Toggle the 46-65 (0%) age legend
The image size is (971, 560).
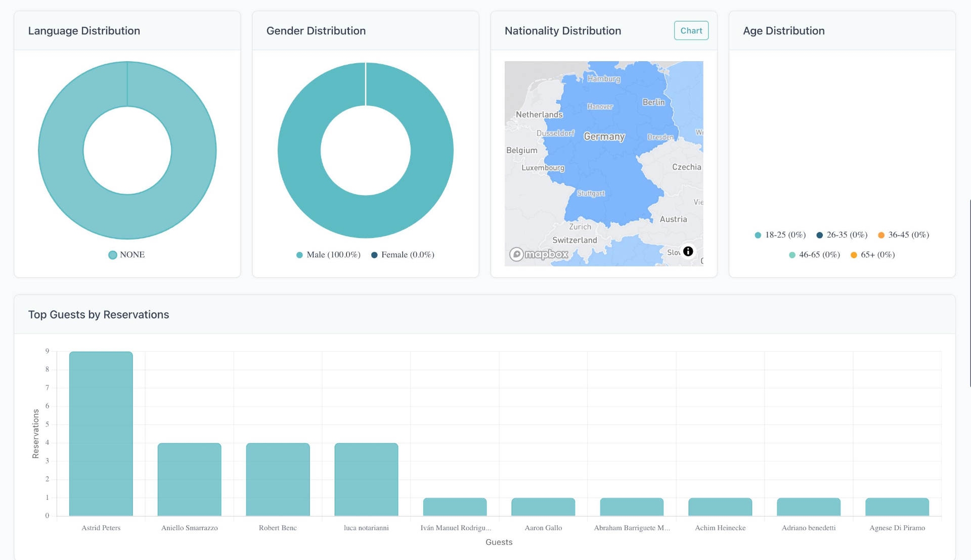pyautogui.click(x=814, y=255)
